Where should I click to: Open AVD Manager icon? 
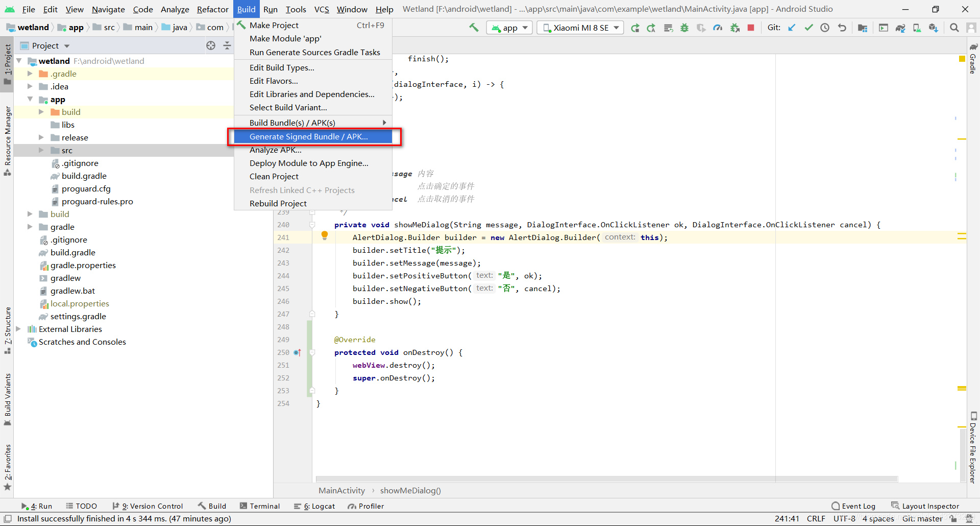click(x=917, y=28)
